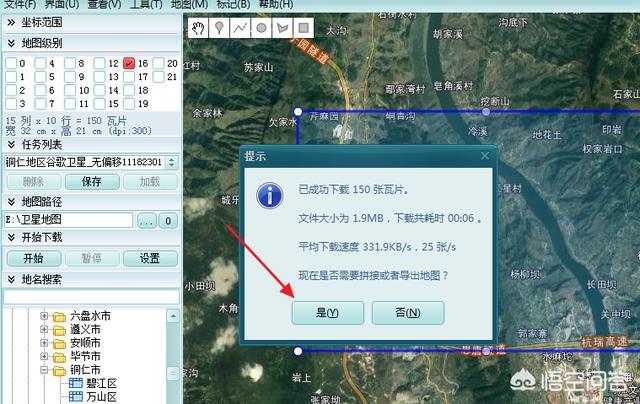Enable map level 12 checkbox

pyautogui.click(x=99, y=64)
